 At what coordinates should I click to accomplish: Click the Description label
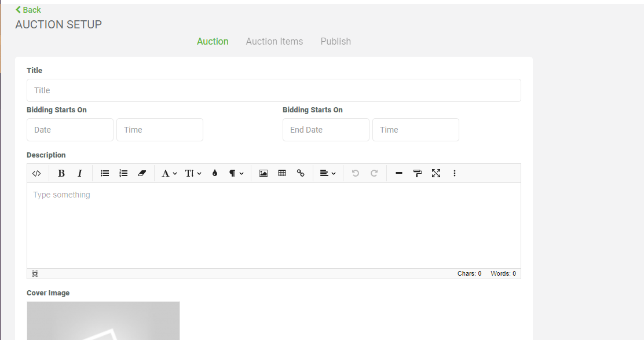pos(46,155)
